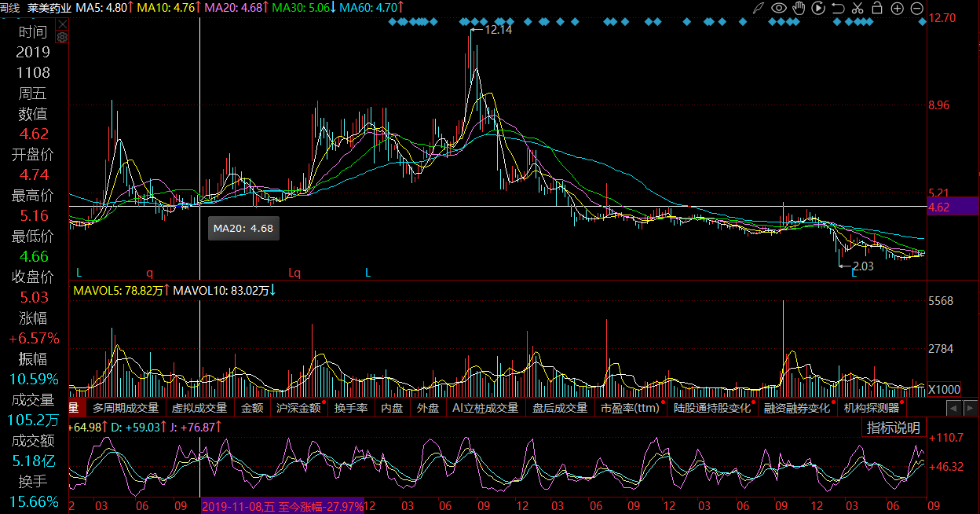Screen dimensions: 980x514
Task: Click the replay playback icon
Action: click(818, 9)
